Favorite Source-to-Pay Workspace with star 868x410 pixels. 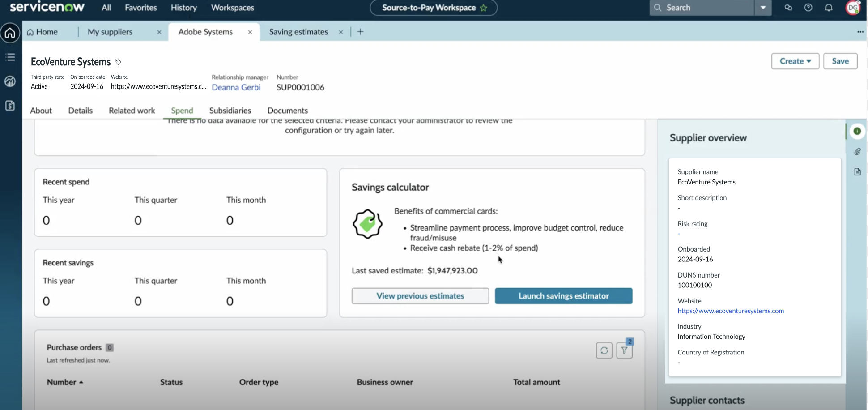(x=484, y=8)
